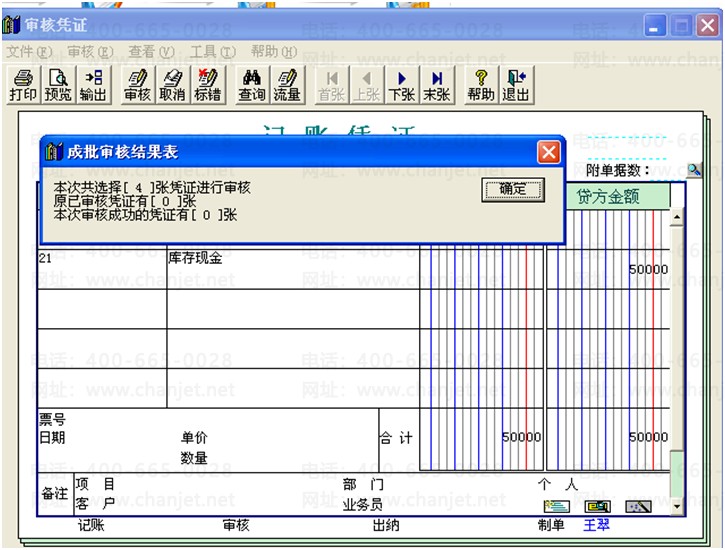This screenshot has width=725, height=550.
Task: Click 合计 debit total 50000
Action: (x=522, y=437)
